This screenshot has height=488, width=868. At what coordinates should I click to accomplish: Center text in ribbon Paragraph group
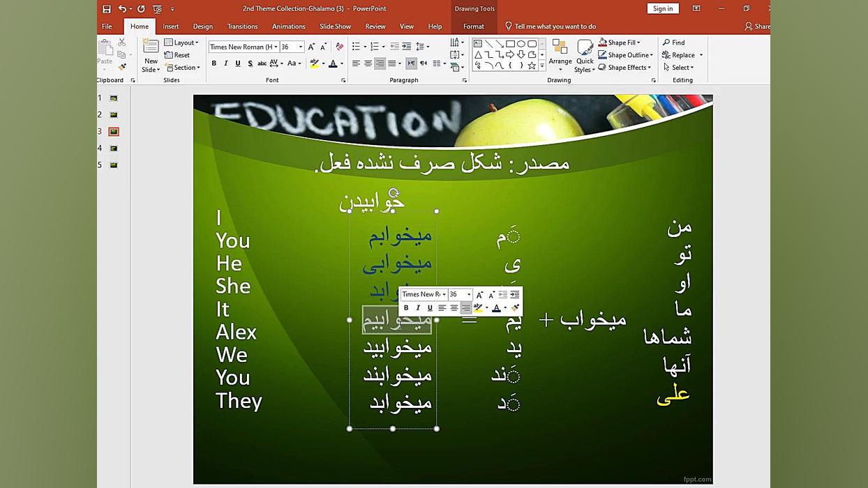(368, 63)
